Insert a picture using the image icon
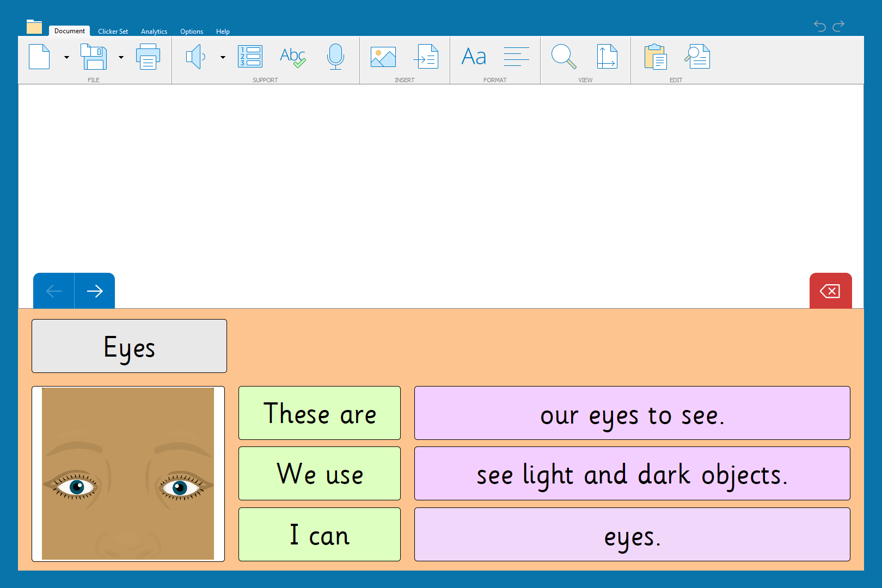The height and width of the screenshot is (588, 882). (x=383, y=57)
